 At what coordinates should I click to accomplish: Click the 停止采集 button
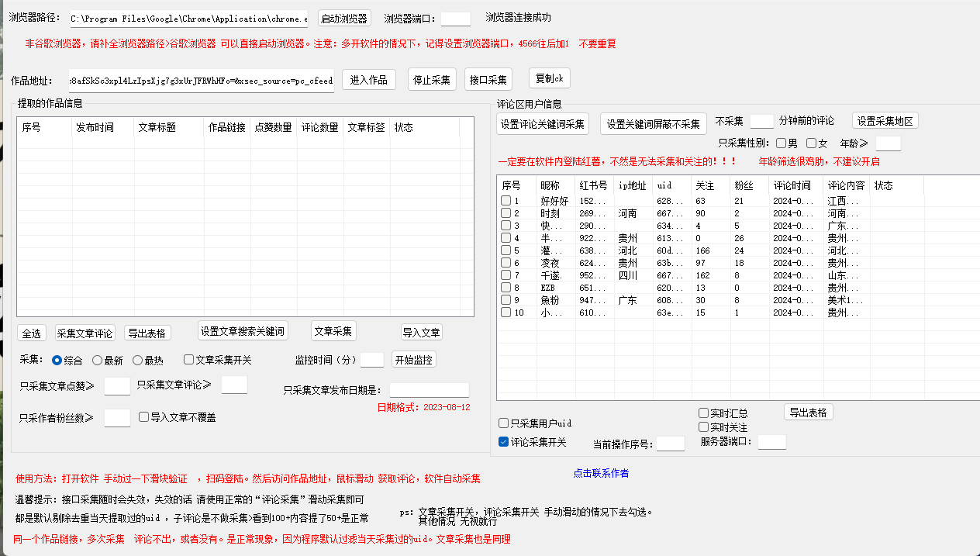[x=432, y=80]
